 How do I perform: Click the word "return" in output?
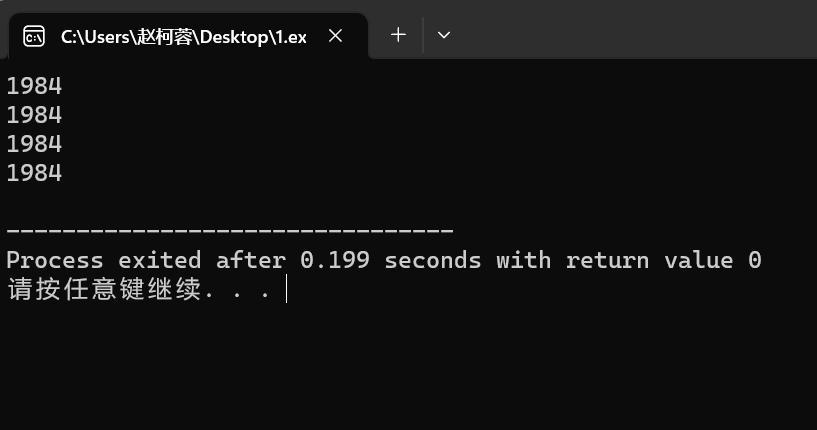pos(608,260)
